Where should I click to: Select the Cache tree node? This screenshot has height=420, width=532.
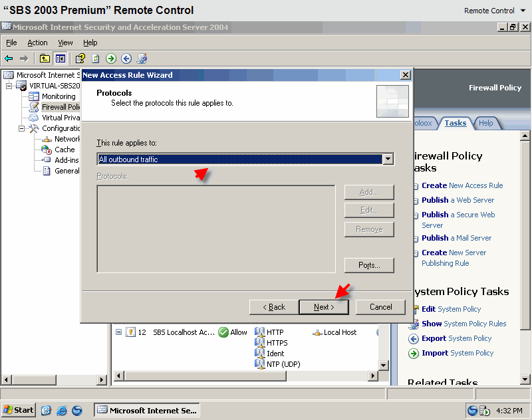(x=65, y=150)
